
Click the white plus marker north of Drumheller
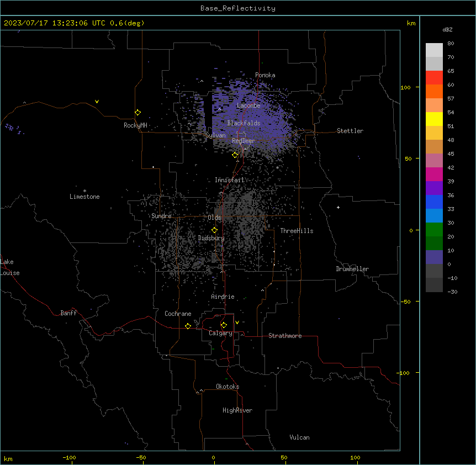(x=338, y=207)
